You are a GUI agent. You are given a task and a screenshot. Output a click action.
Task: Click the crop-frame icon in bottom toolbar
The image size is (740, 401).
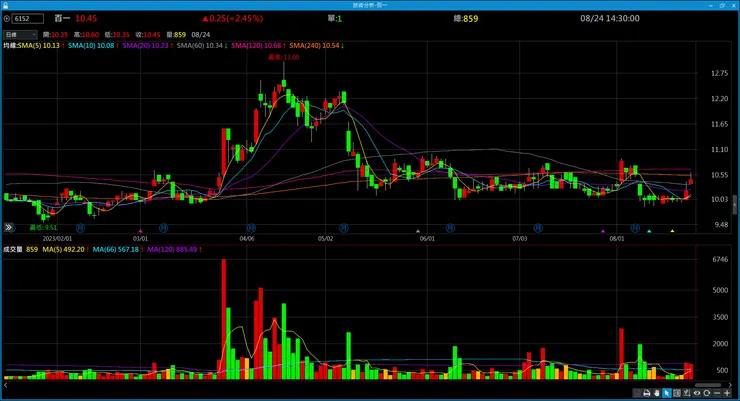(677, 393)
